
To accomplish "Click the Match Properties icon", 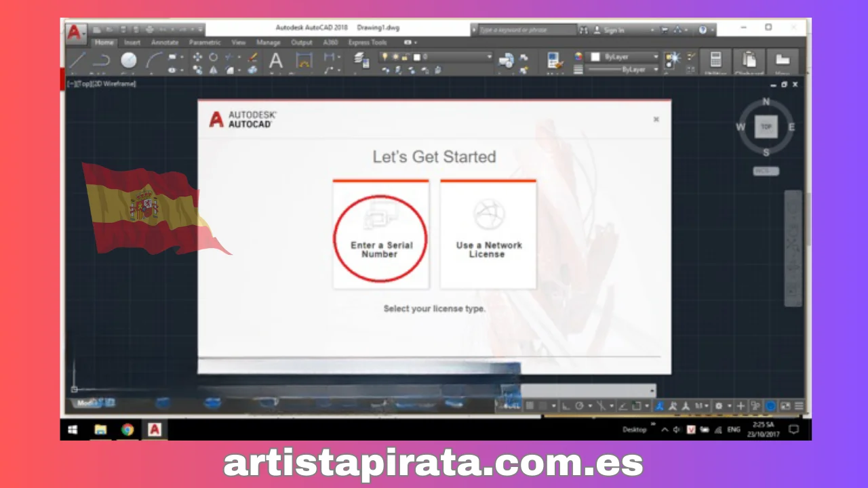I will (x=554, y=61).
